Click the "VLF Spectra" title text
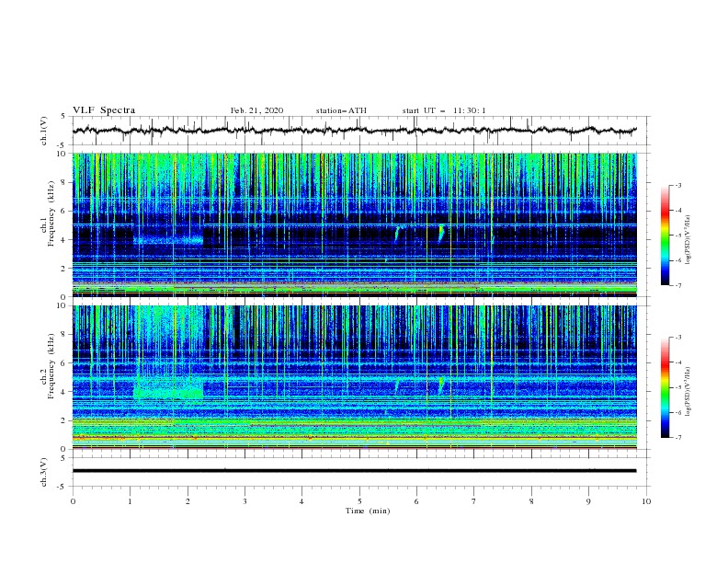Image resolution: width=728 pixels, height=563 pixels. tap(104, 110)
